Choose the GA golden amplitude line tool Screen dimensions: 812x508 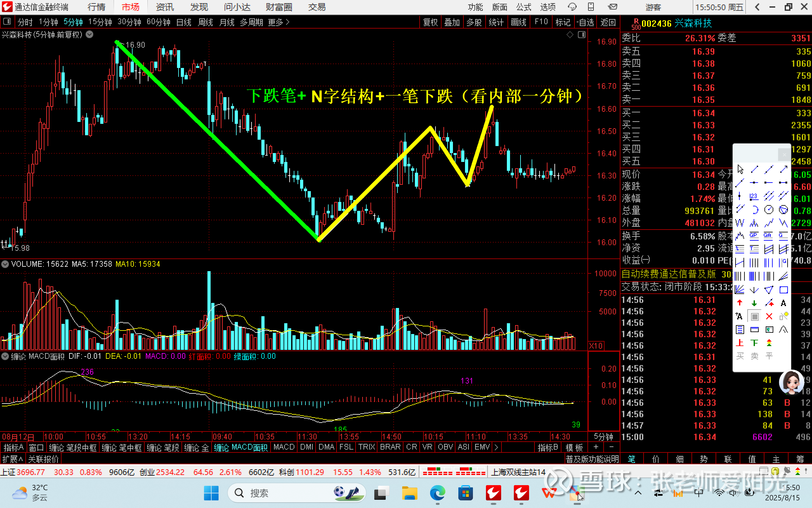(x=768, y=236)
